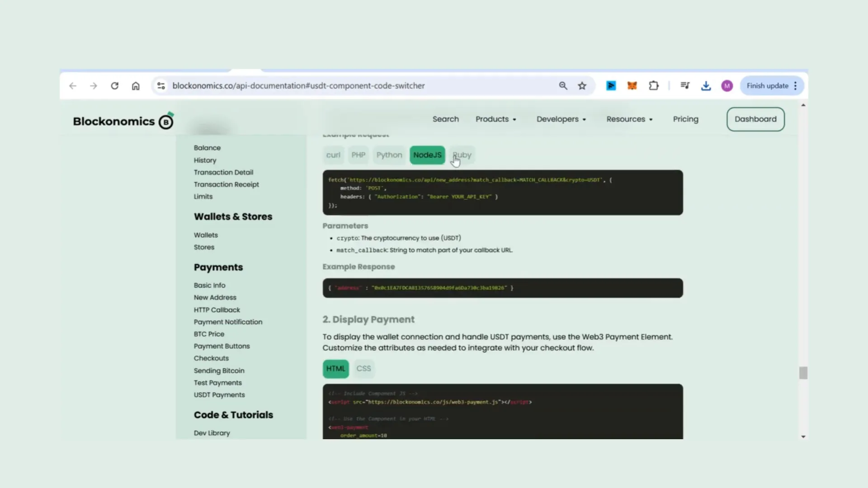
Task: Go to Transaction Receipt section
Action: click(226, 184)
